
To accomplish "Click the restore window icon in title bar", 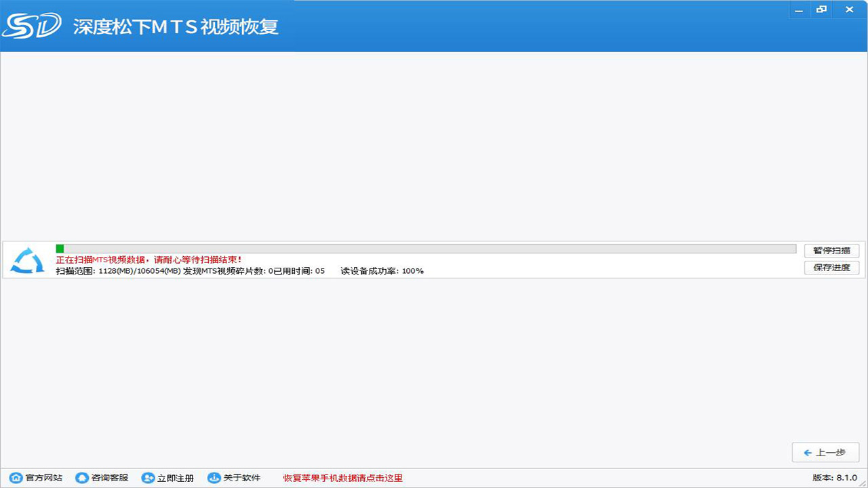I will tap(823, 9).
